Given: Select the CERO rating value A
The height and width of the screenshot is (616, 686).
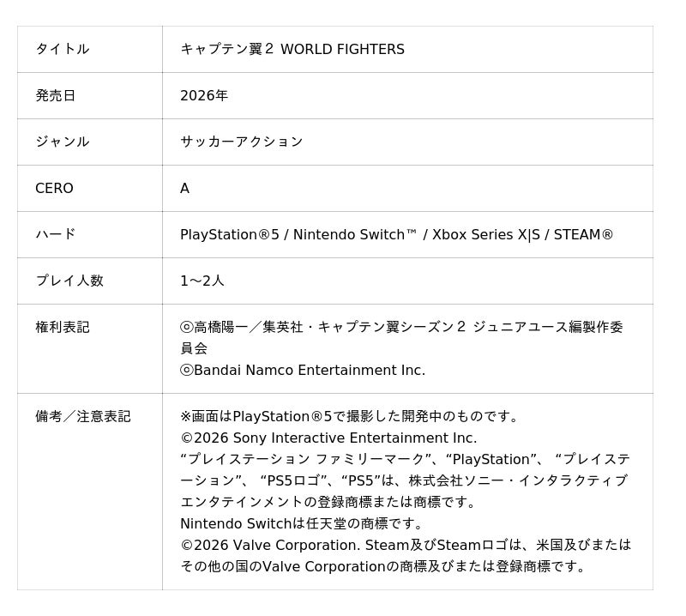Looking at the screenshot, I should [x=184, y=188].
